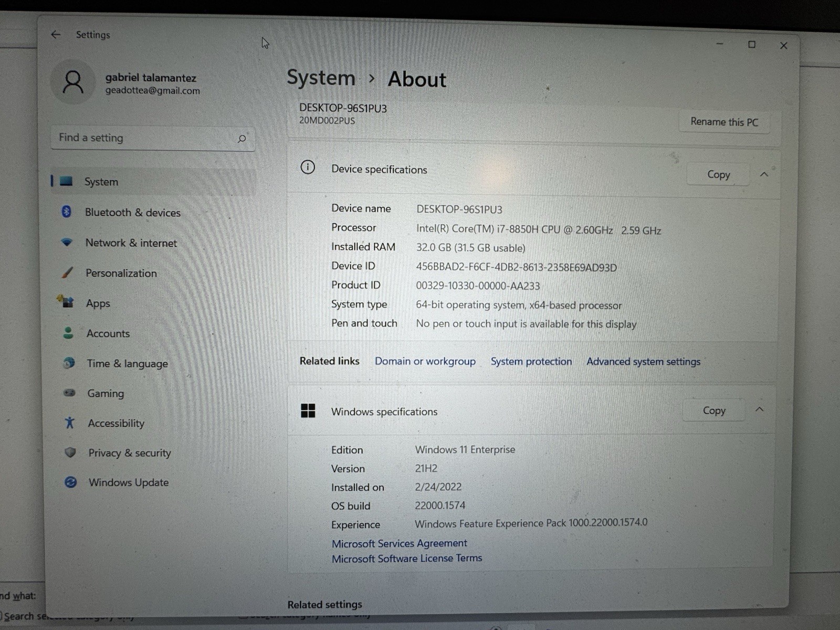Click the System type 64-bit value
Image resolution: width=840 pixels, height=630 pixels.
point(519,305)
